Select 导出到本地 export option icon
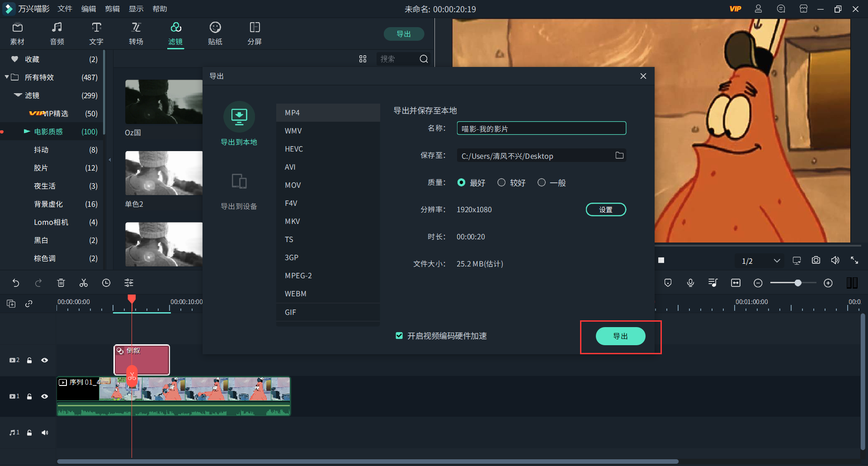 point(239,117)
